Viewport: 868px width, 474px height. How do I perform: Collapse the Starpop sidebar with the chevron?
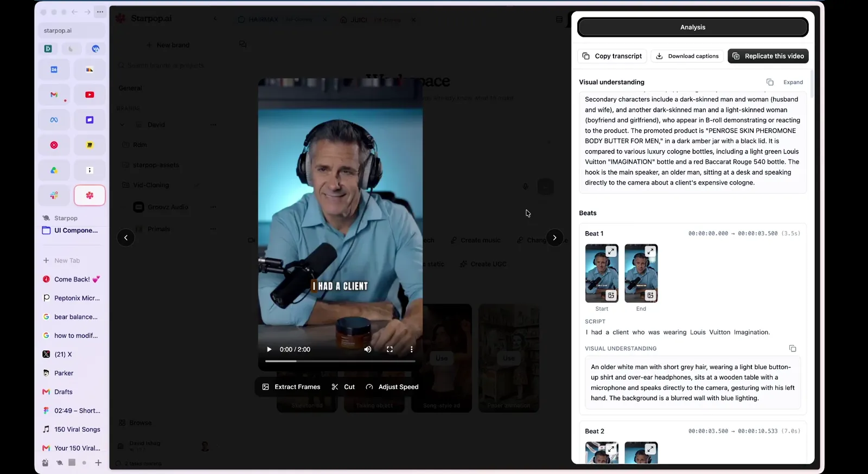point(215,18)
